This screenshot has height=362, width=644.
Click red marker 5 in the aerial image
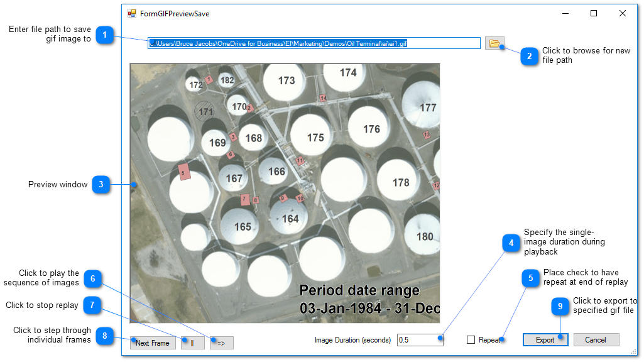[183, 171]
